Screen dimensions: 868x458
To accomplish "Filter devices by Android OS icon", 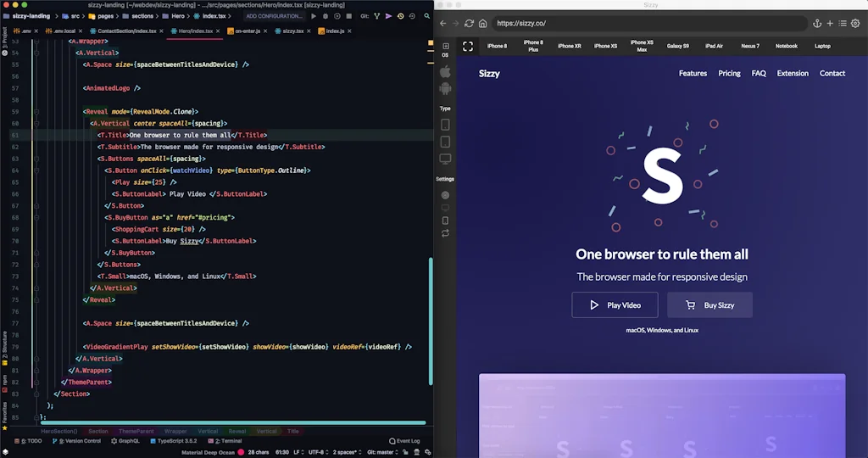I will coord(445,88).
